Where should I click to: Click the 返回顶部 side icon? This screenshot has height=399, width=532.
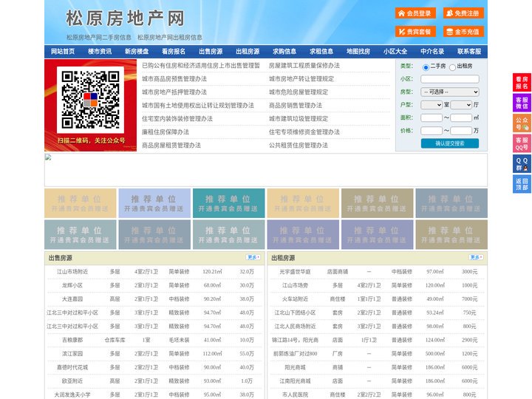coord(522,184)
